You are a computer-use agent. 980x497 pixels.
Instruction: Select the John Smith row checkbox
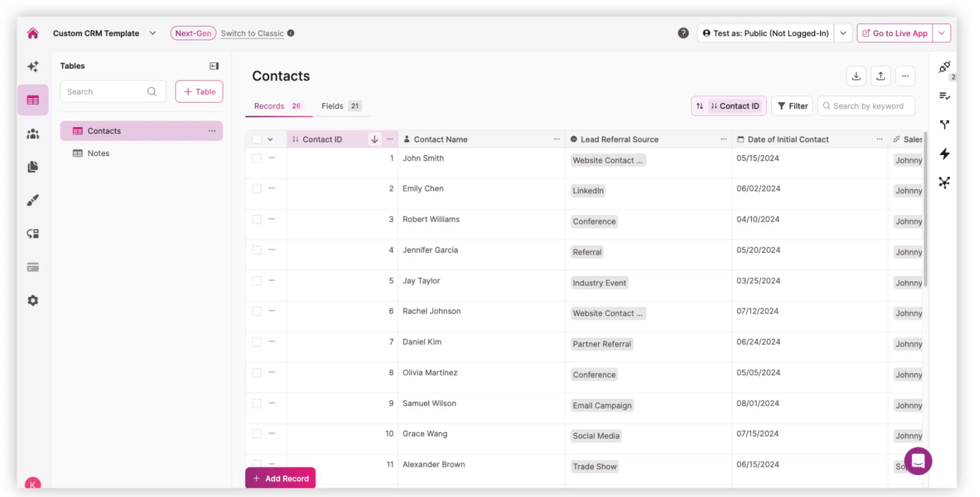tap(257, 158)
